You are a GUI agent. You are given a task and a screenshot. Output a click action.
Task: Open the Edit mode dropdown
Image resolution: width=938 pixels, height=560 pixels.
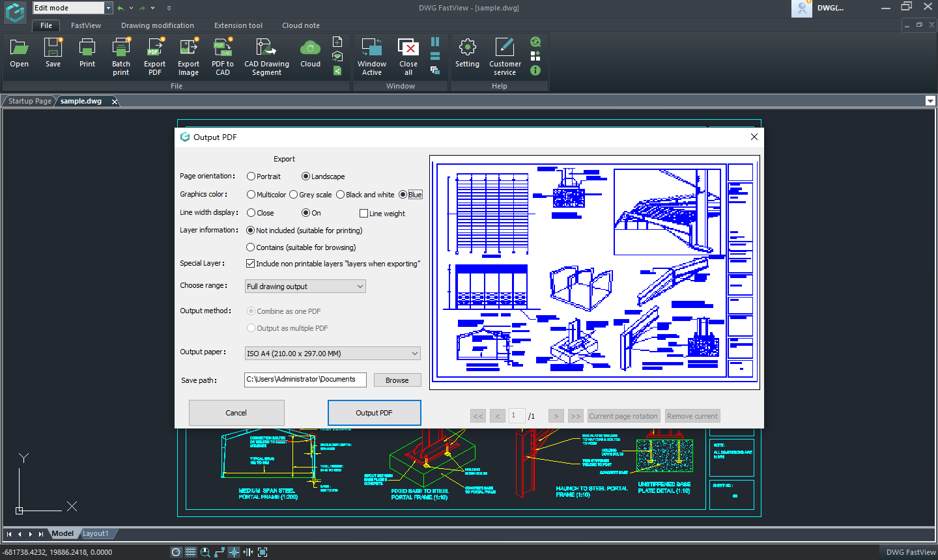coord(109,8)
